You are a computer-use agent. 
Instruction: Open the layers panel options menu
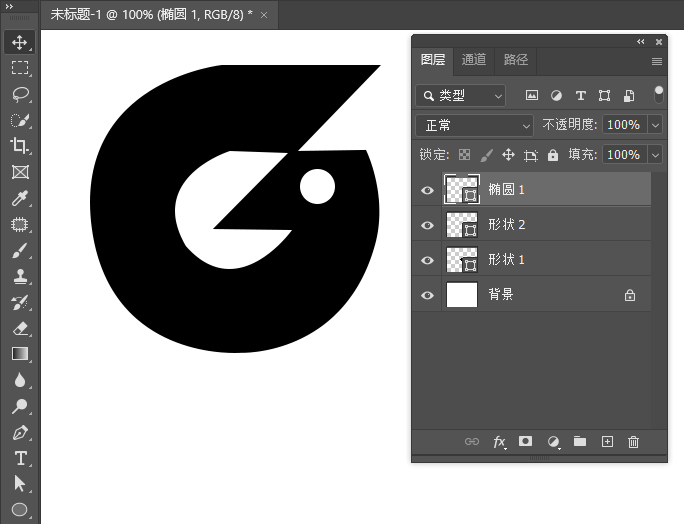tap(657, 62)
